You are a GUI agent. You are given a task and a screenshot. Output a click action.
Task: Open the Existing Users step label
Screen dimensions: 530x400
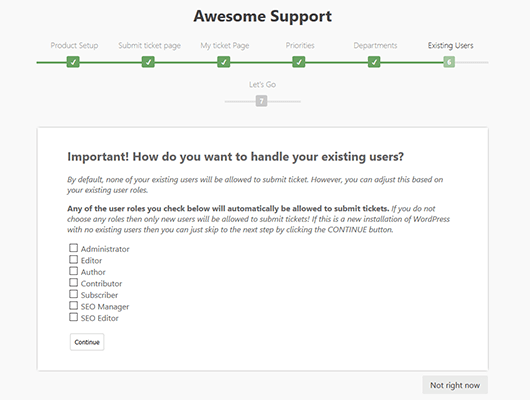click(450, 45)
